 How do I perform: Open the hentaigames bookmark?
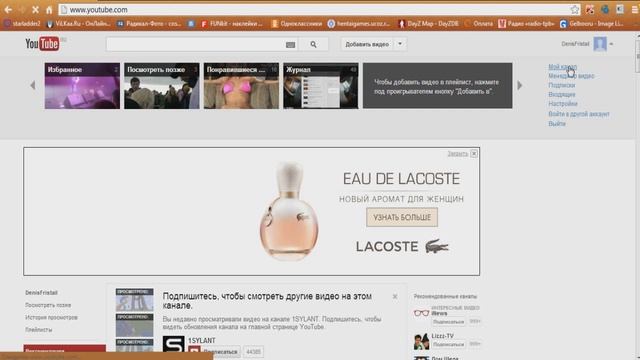pos(359,24)
